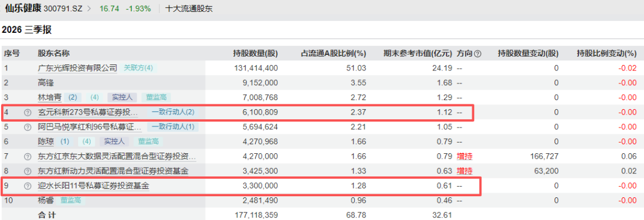Image resolution: width=644 pixels, height=220 pixels.
Task: Click the (4) badge beside 陈琼
Action: coord(87,142)
